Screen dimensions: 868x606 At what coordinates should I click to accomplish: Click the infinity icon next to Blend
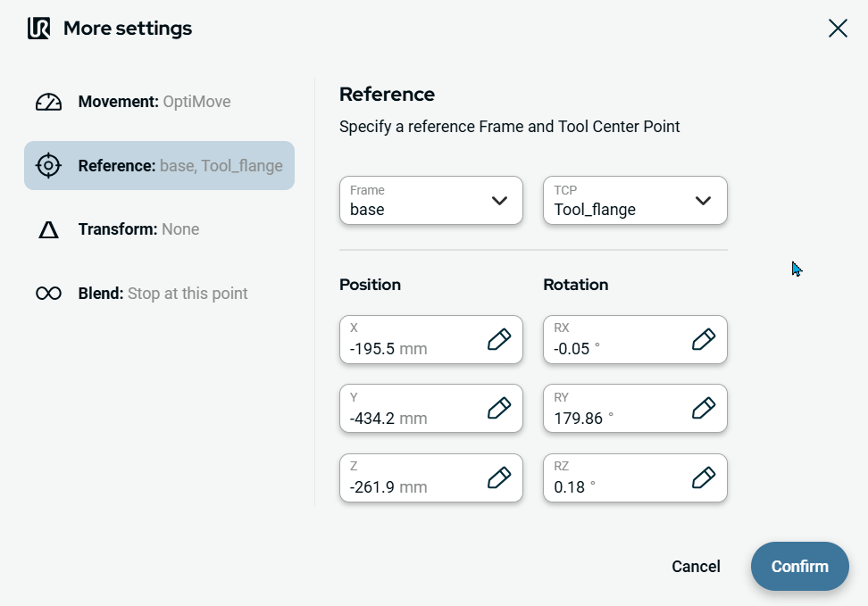(x=48, y=294)
